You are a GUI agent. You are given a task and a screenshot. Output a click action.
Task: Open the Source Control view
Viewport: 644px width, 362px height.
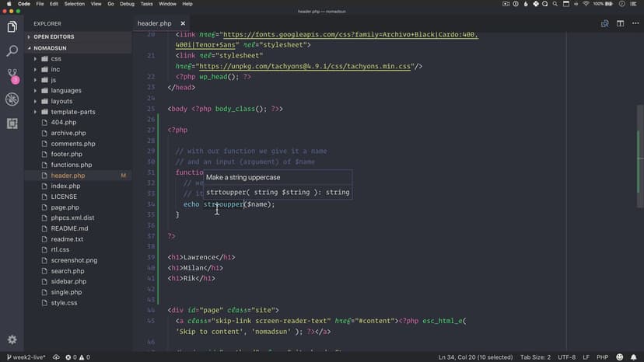12,75
